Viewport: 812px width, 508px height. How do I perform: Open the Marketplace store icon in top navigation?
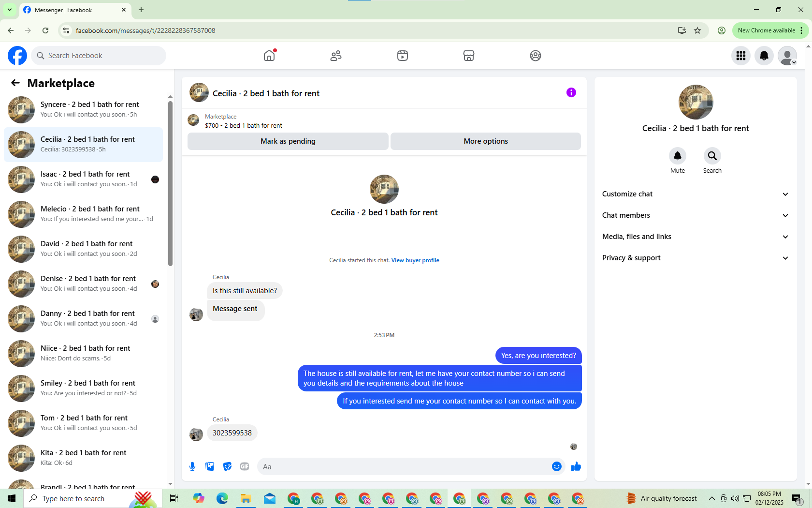pos(469,56)
